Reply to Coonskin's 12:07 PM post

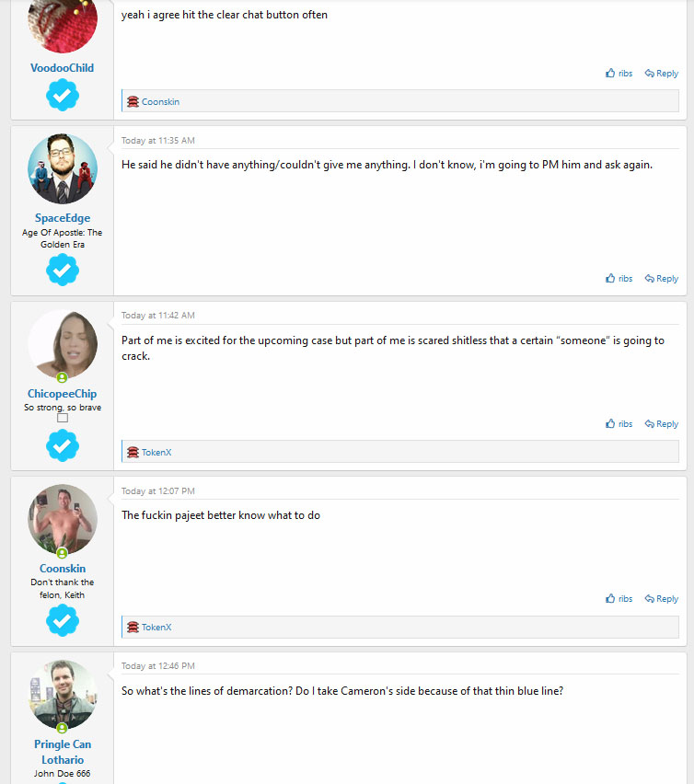(x=662, y=598)
